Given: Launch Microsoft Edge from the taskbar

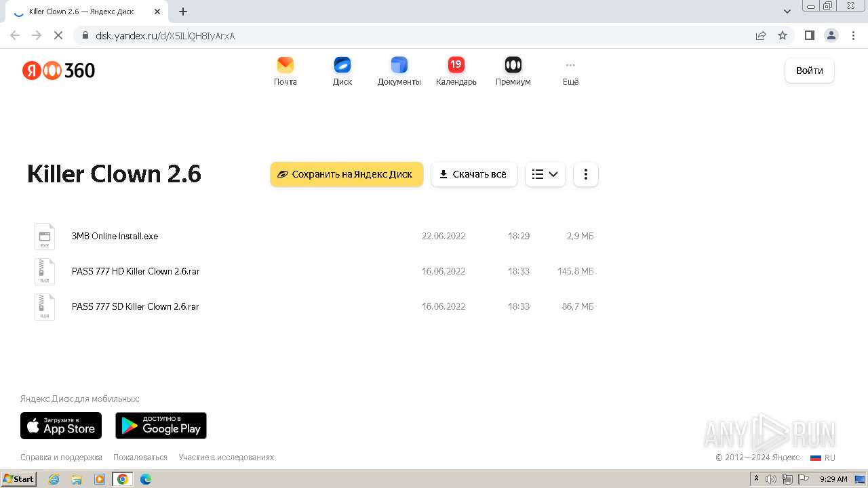Looking at the screenshot, I should [145, 479].
